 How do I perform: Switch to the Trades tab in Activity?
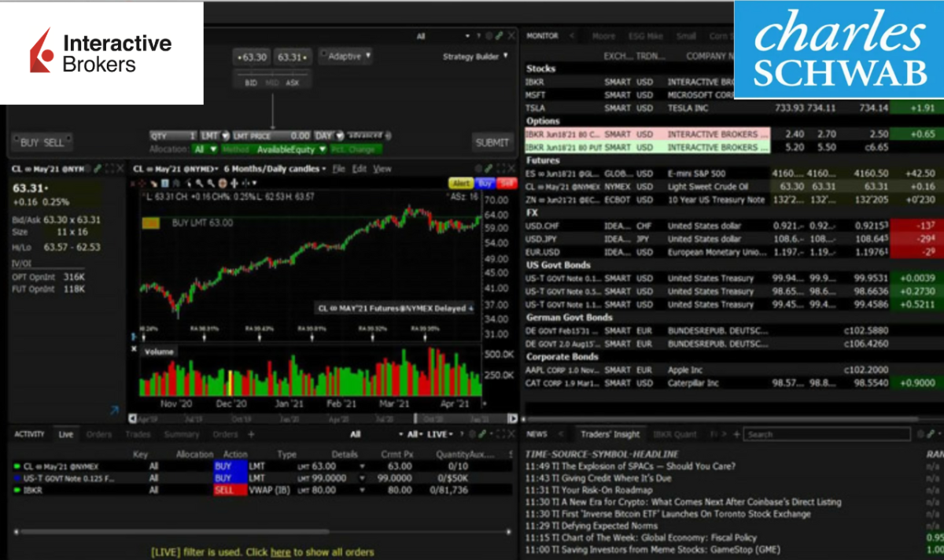click(x=138, y=434)
